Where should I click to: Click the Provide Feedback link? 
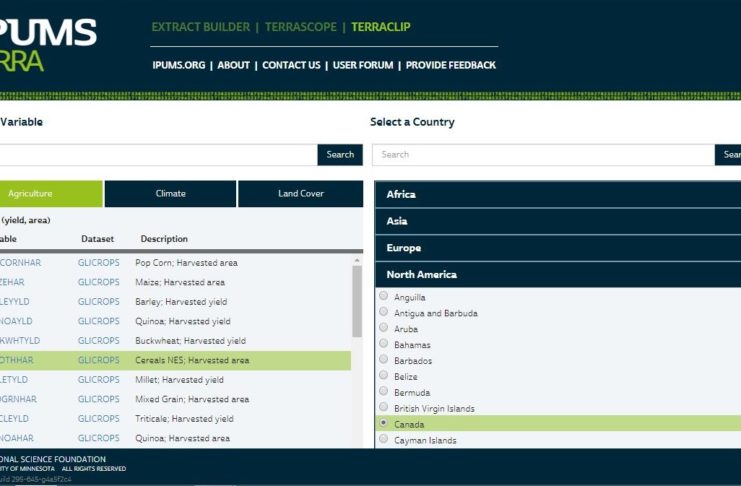pyautogui.click(x=450, y=65)
